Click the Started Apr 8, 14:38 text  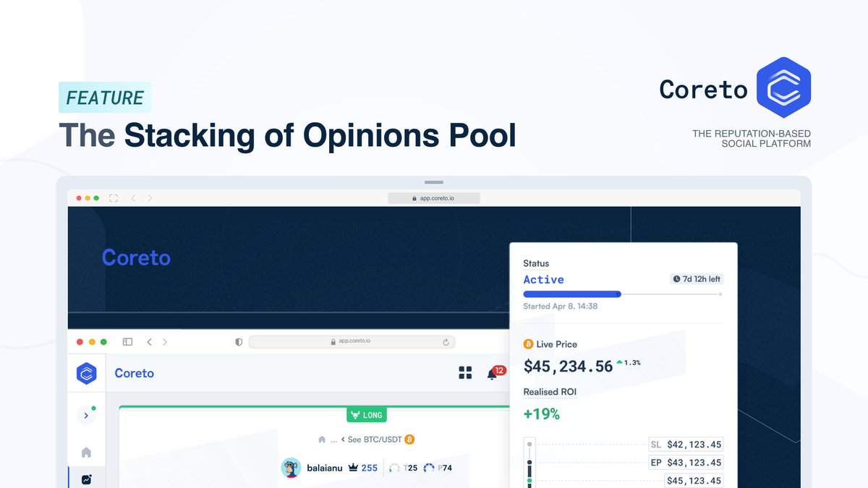click(x=561, y=307)
